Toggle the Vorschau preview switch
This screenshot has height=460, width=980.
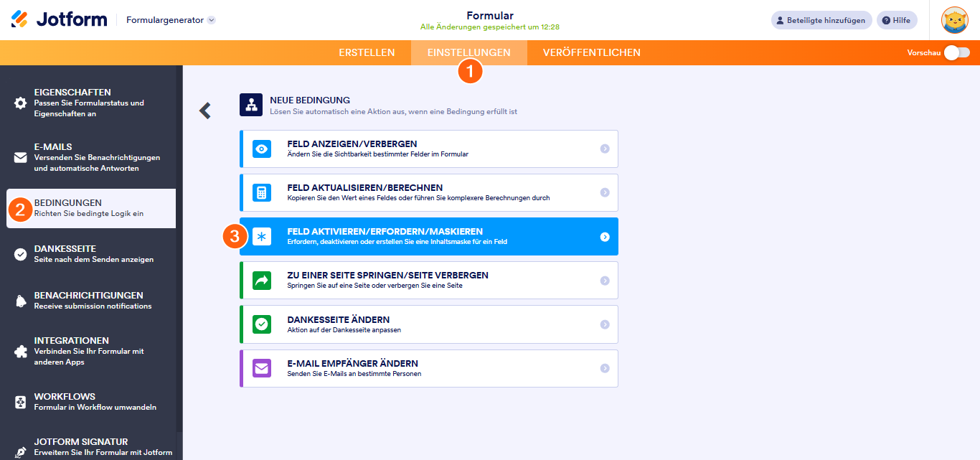coord(956,52)
